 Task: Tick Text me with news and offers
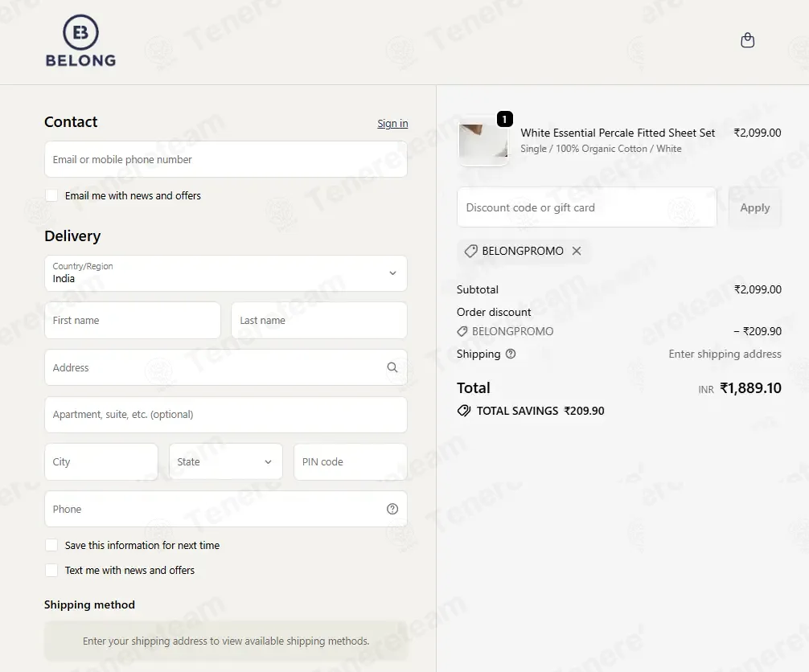(x=51, y=570)
